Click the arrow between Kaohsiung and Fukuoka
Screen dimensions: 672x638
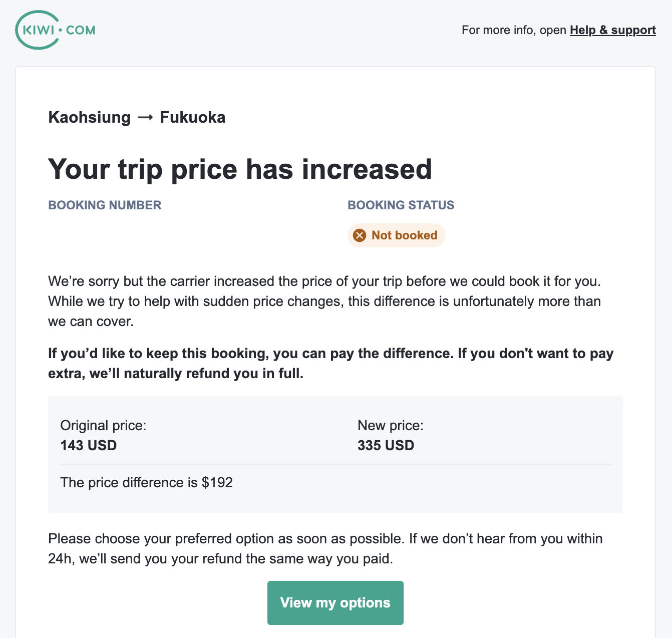145,118
